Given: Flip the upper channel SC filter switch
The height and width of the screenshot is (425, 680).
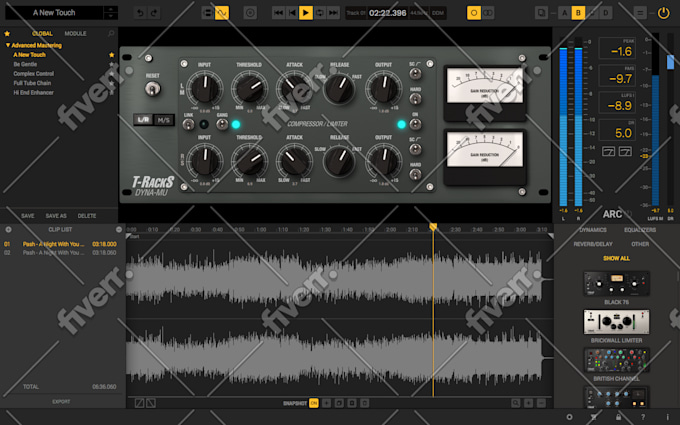Looking at the screenshot, I should (x=415, y=74).
